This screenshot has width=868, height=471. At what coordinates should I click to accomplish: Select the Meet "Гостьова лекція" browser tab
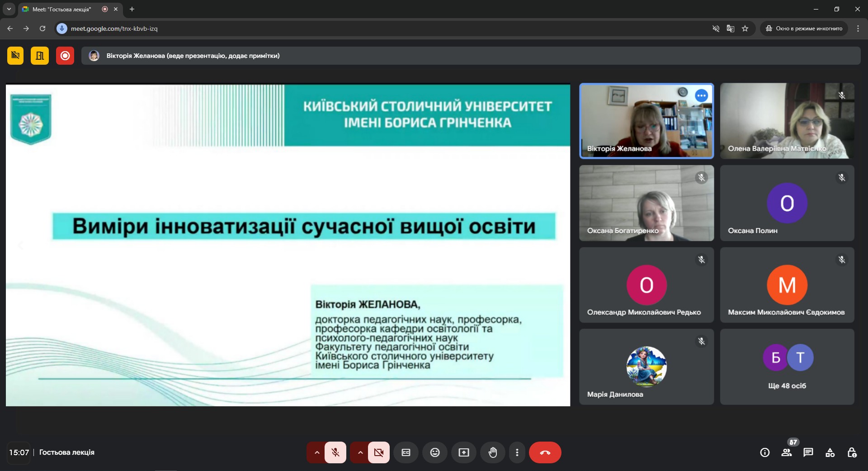[63, 9]
